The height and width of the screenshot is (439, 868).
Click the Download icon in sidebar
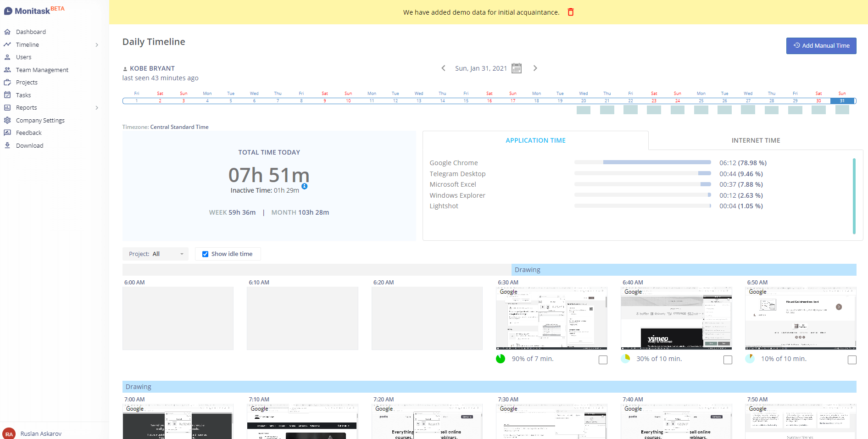coord(7,145)
